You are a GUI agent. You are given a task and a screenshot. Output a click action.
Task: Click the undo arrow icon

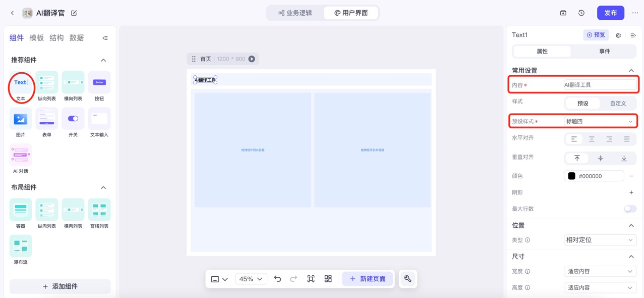coord(278,278)
